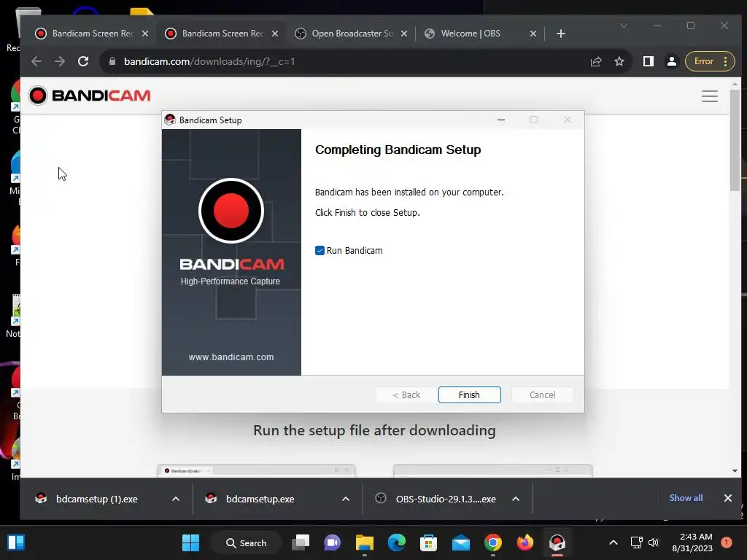
Task: Minimize the Bandicam Setup dialog
Action: coord(500,120)
